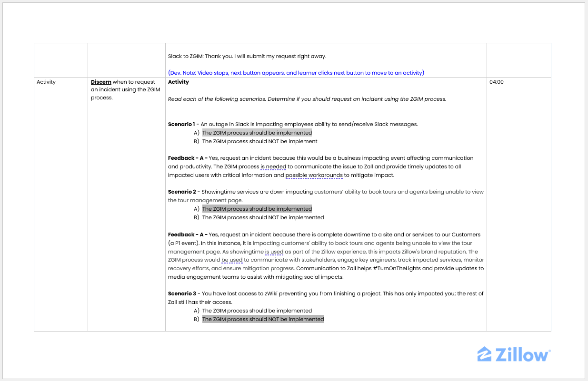Select Scenario 3 highlighted answer B

coord(263,319)
